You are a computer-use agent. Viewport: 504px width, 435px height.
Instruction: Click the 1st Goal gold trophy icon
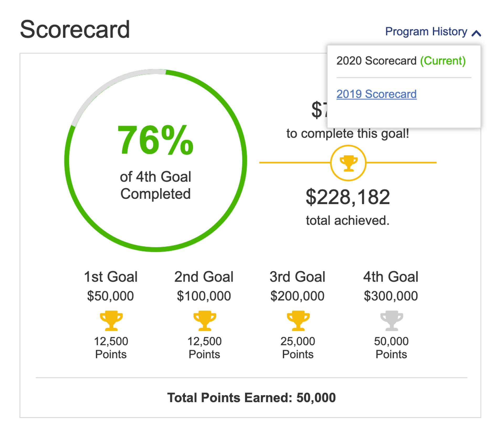tap(111, 320)
